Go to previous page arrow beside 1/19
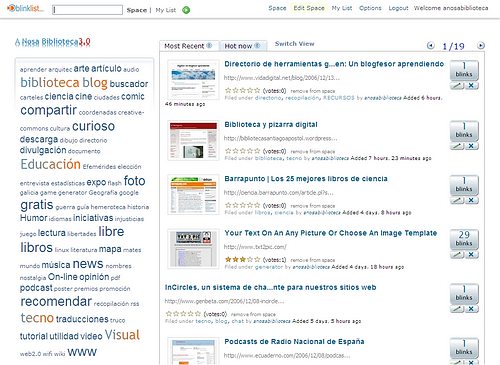This screenshot has height=365, width=500. tap(431, 45)
